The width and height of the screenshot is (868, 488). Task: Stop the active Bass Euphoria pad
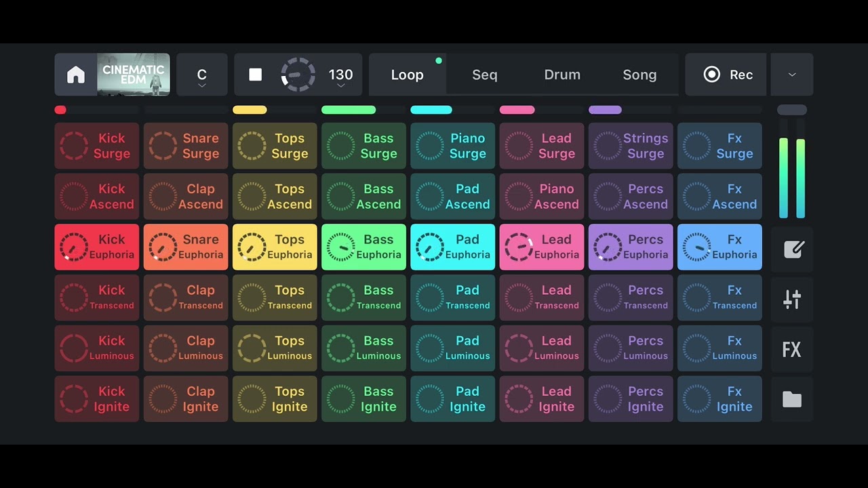point(363,247)
